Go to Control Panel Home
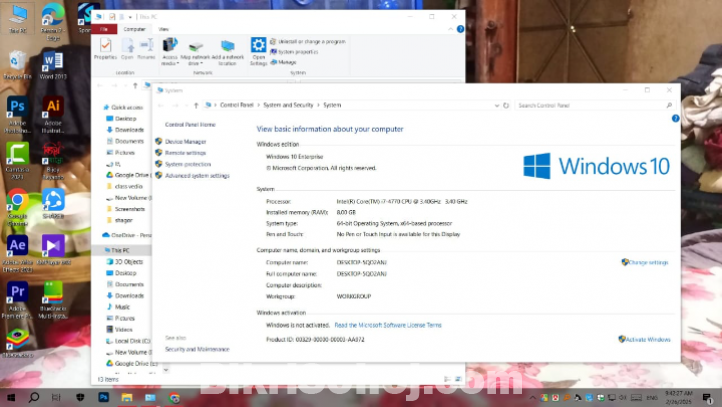Screen dimensions: 722x407 (190, 125)
